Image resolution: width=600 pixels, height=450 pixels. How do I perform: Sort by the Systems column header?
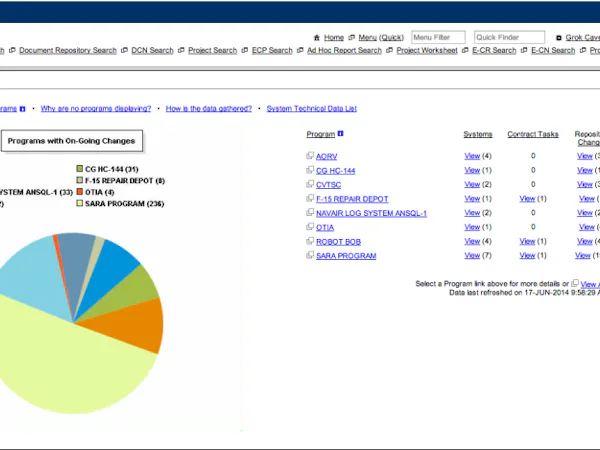tap(478, 134)
